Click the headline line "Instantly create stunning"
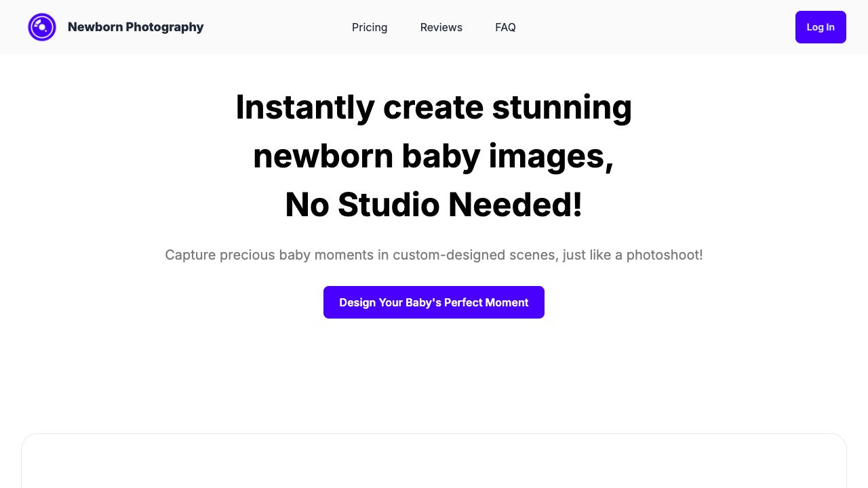 (x=434, y=107)
